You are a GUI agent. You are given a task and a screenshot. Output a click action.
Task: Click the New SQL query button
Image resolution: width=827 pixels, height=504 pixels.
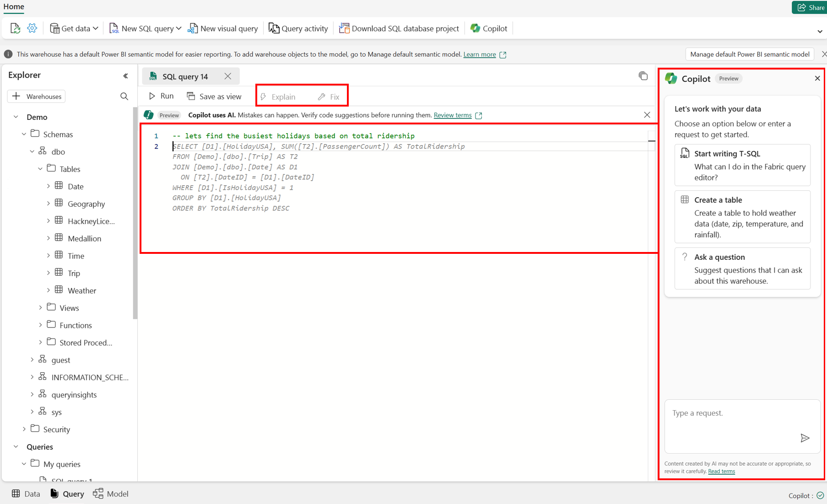[x=141, y=28]
